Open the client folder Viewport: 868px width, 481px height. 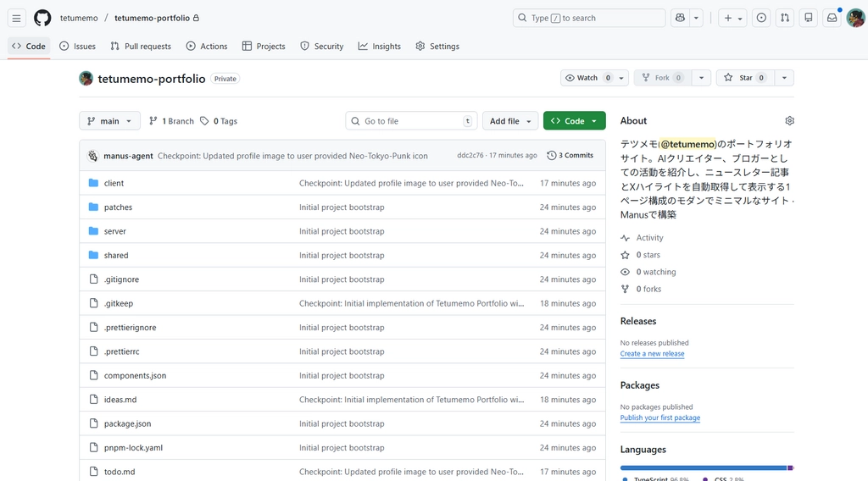(114, 183)
